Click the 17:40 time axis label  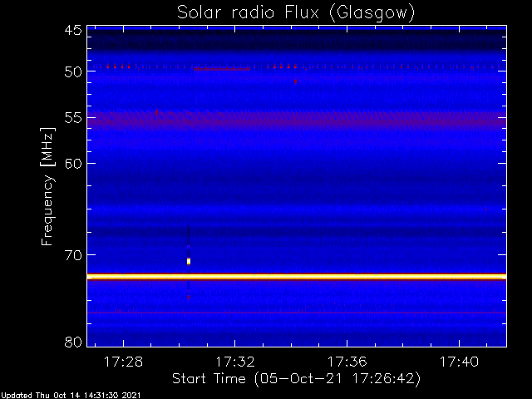point(459,362)
